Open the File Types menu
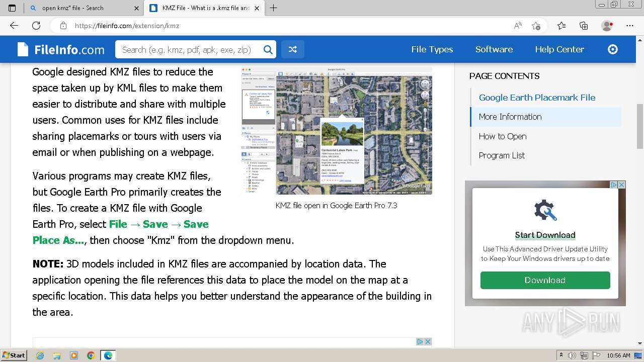Image resolution: width=644 pixels, height=362 pixels. click(x=432, y=49)
